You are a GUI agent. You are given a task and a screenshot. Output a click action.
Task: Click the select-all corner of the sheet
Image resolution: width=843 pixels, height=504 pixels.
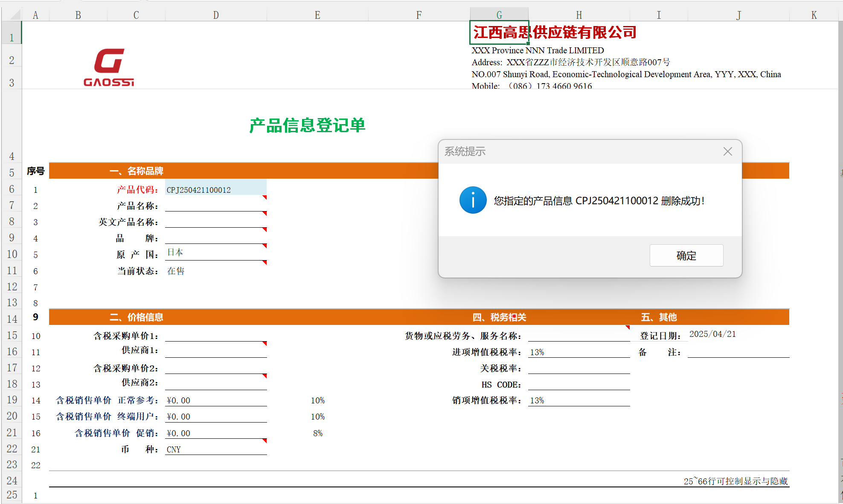(x=12, y=15)
